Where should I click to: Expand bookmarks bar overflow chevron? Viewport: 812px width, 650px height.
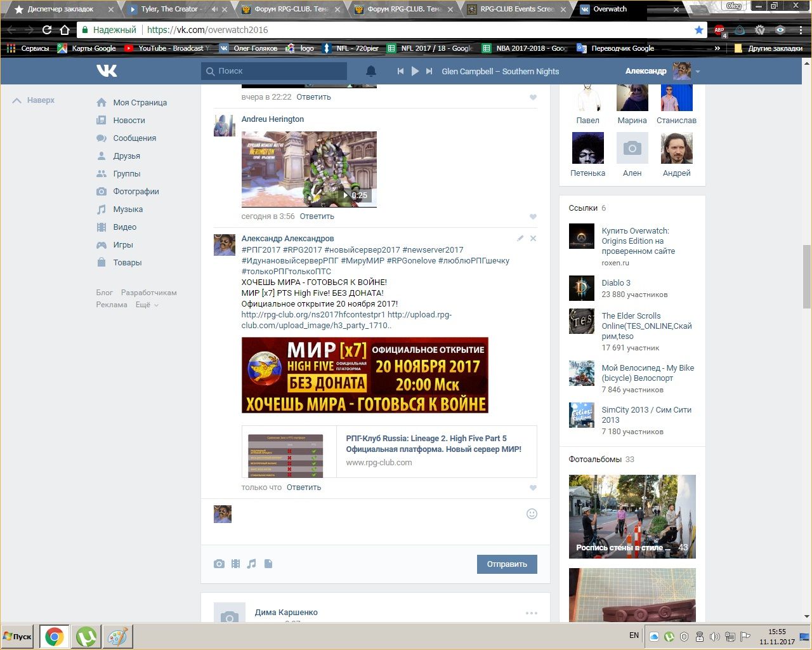click(x=717, y=48)
